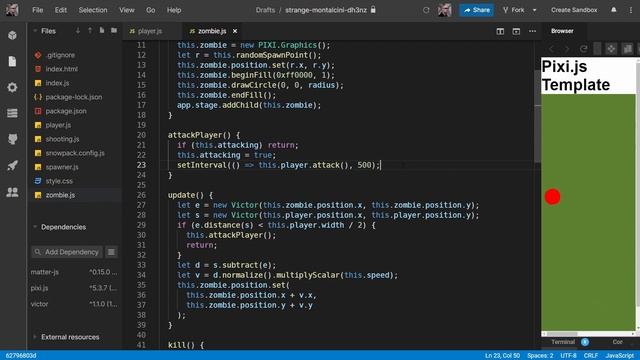Image resolution: width=640 pixels, height=360 pixels.
Task: Click the lock icon next to sandbox name
Action: click(x=373, y=9)
